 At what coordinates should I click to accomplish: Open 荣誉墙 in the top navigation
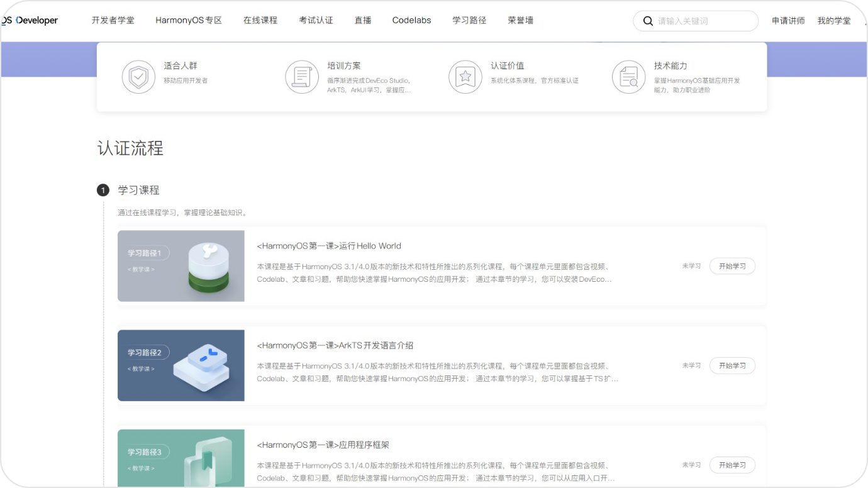point(521,20)
